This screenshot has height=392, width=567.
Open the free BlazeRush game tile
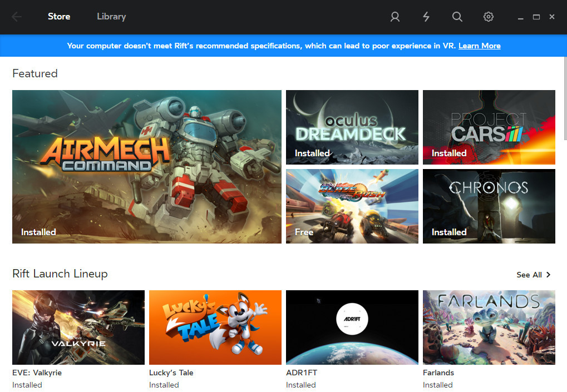point(352,206)
